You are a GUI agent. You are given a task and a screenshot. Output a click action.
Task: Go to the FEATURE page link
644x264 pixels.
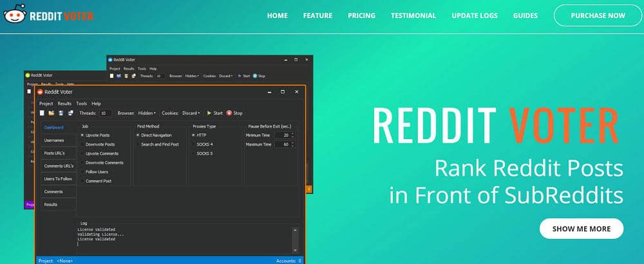[x=317, y=15]
